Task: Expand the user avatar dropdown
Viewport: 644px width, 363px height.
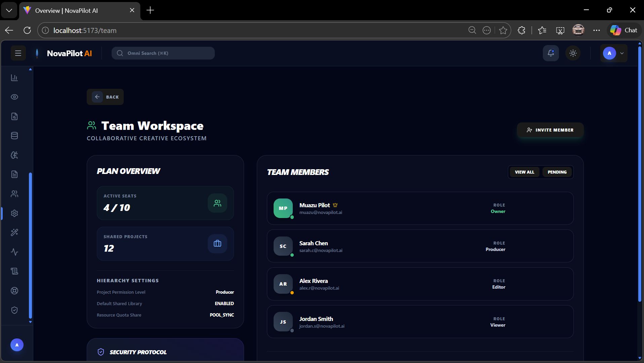Action: [614, 53]
